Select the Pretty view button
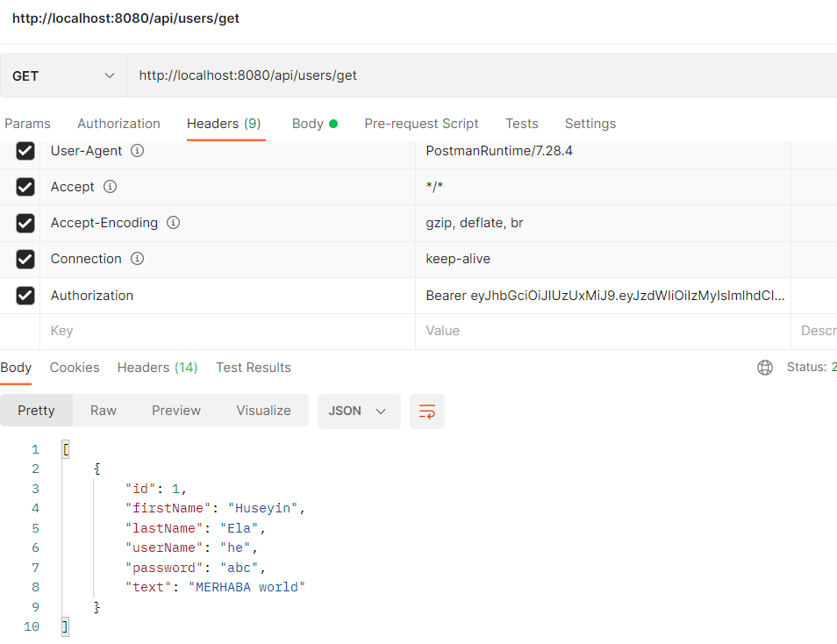Image resolution: width=837 pixels, height=644 pixels. coord(36,410)
